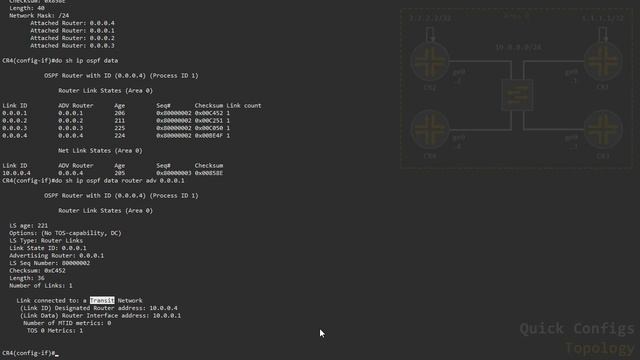The image size is (640, 360).
Task: Click Link ID 10.0.0.4 in Net Link States
Action: click(16, 173)
